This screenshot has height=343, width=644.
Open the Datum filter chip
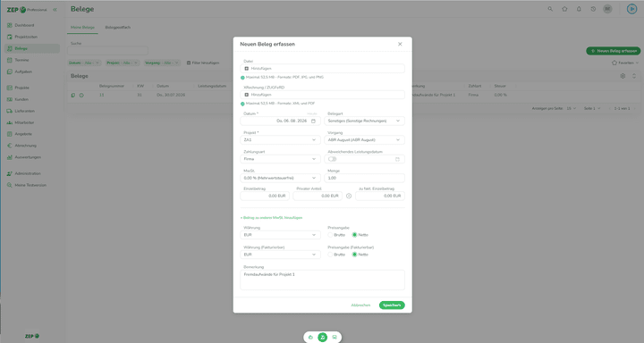[x=84, y=63]
